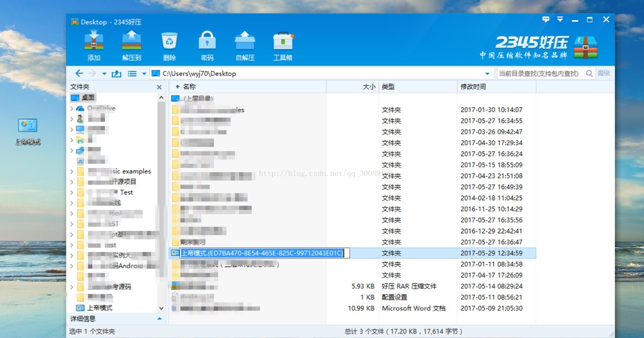Sort by 修改时间 column header
644x338 pixels.
coord(497,86)
